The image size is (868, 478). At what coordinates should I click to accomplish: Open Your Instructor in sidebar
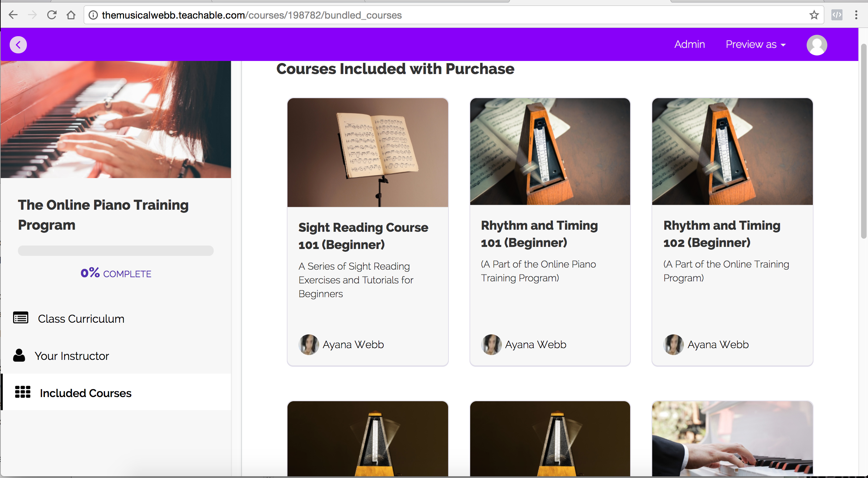point(116,356)
